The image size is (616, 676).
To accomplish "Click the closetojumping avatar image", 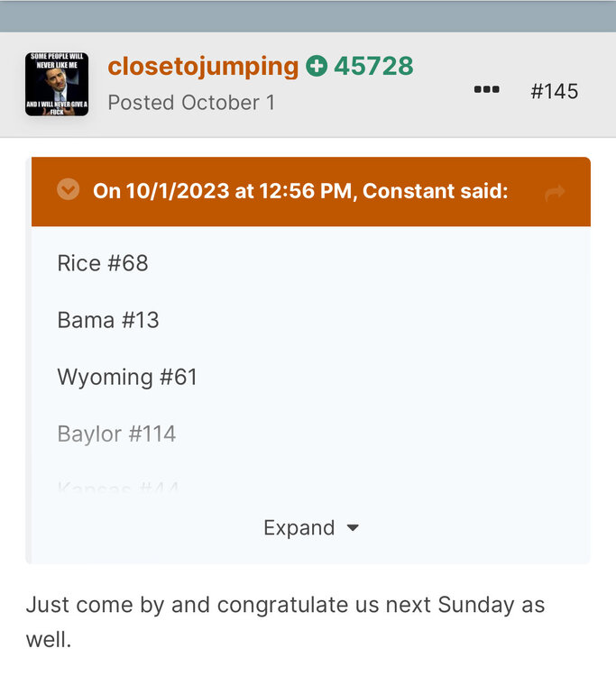I will tap(57, 84).
